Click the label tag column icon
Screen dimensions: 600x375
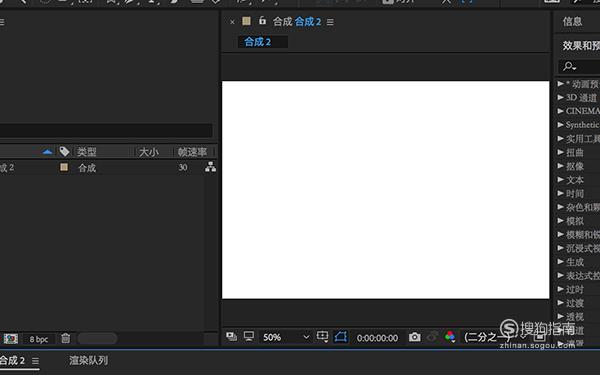point(64,152)
